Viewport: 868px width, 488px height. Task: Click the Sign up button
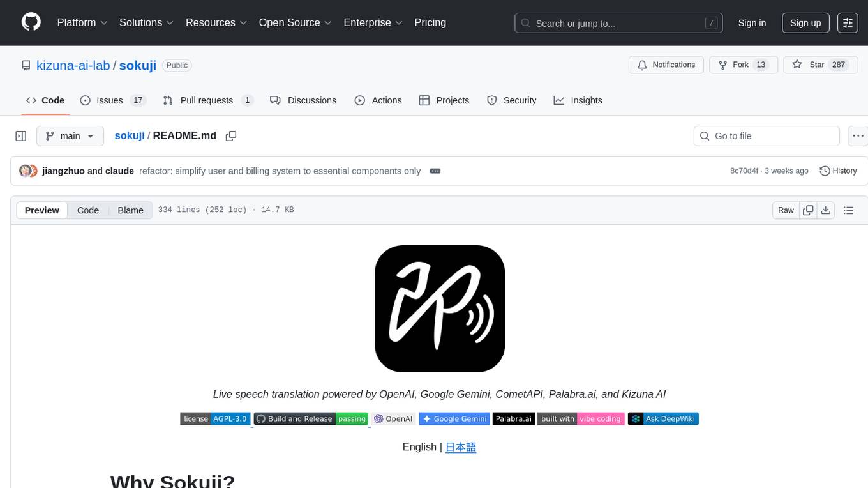805,23
